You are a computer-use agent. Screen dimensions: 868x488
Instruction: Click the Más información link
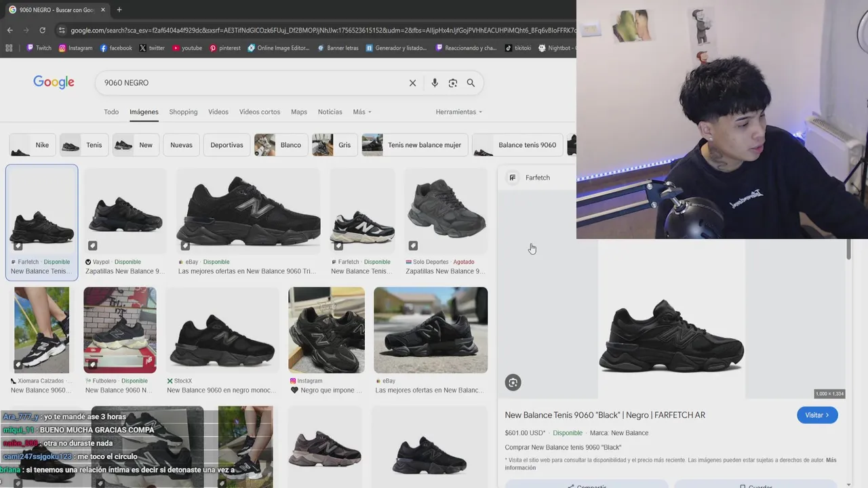(670, 464)
